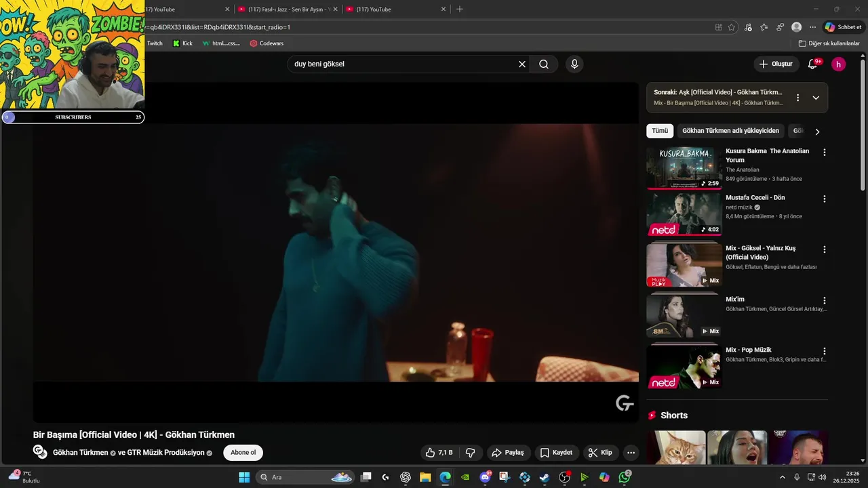Open the more actions ellipsis below the video
The width and height of the screenshot is (868, 488).
[631, 453]
